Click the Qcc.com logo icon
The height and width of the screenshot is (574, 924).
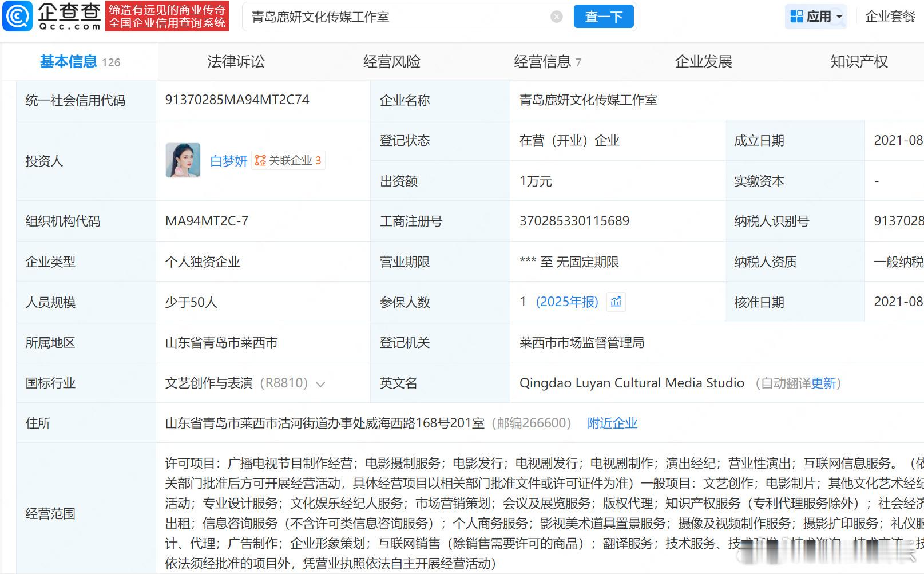[x=18, y=16]
